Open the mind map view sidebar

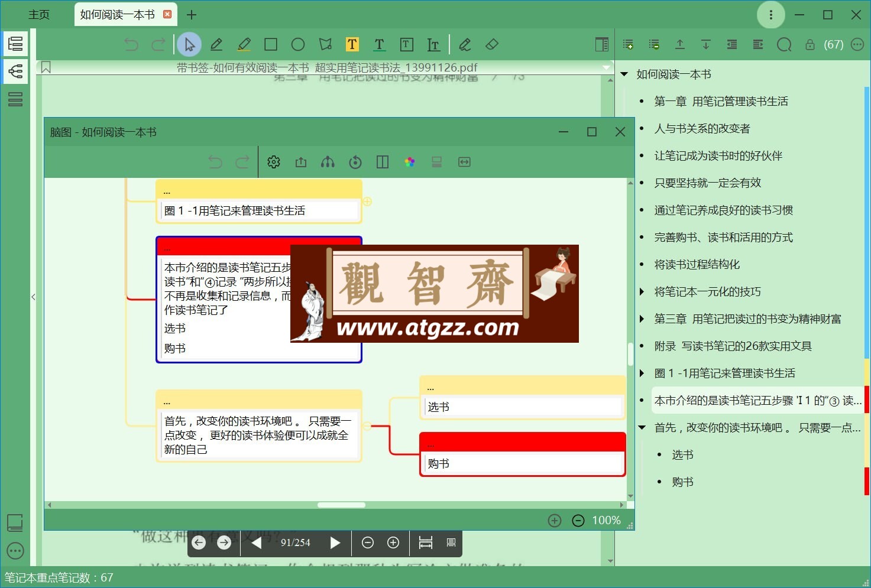click(15, 72)
